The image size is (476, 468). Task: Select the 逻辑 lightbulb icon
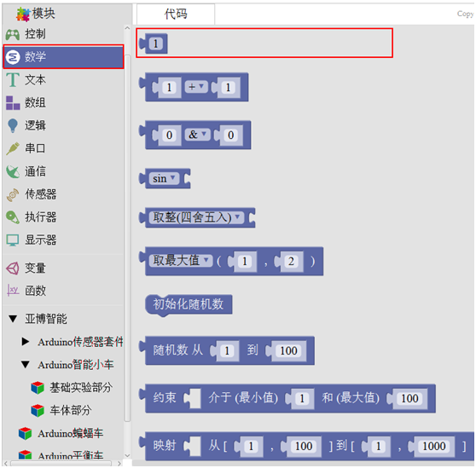pyautogui.click(x=13, y=125)
